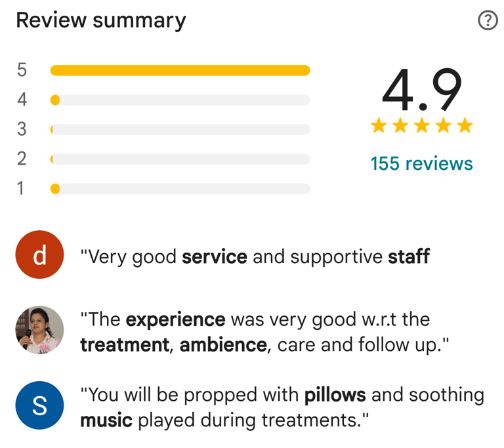Click the 4.9 overall rating number
The image size is (504, 448).
[422, 90]
